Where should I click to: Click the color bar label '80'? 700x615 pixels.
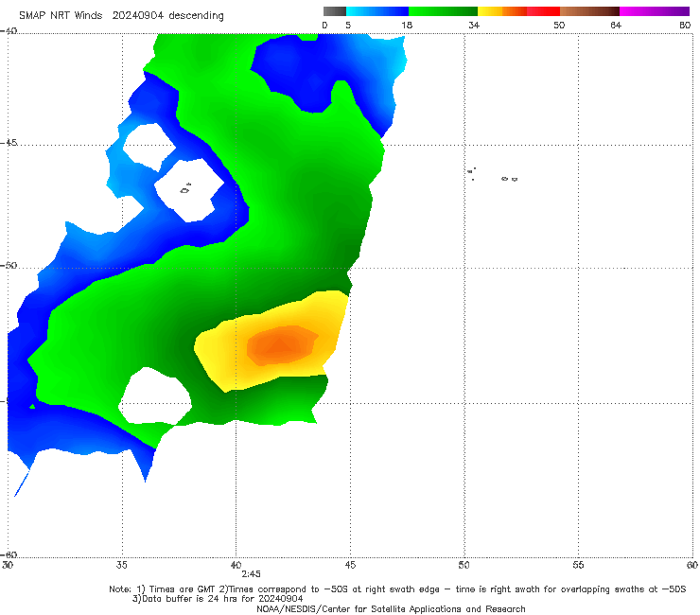pos(685,26)
